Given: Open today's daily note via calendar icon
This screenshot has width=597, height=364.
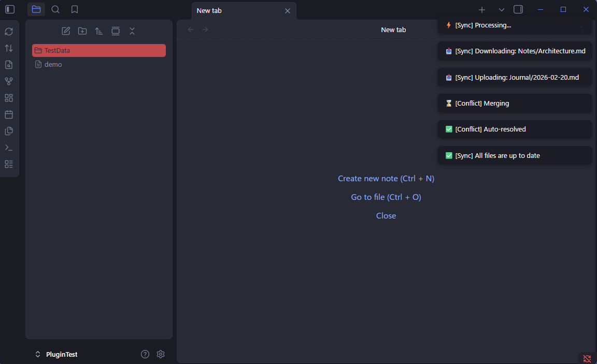Looking at the screenshot, I should pos(9,114).
